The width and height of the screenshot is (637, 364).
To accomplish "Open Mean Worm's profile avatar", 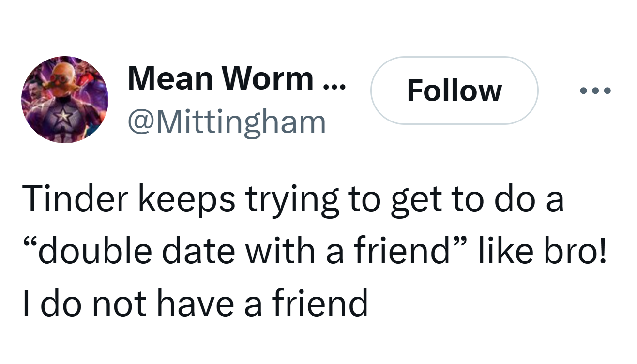I will tap(65, 100).
